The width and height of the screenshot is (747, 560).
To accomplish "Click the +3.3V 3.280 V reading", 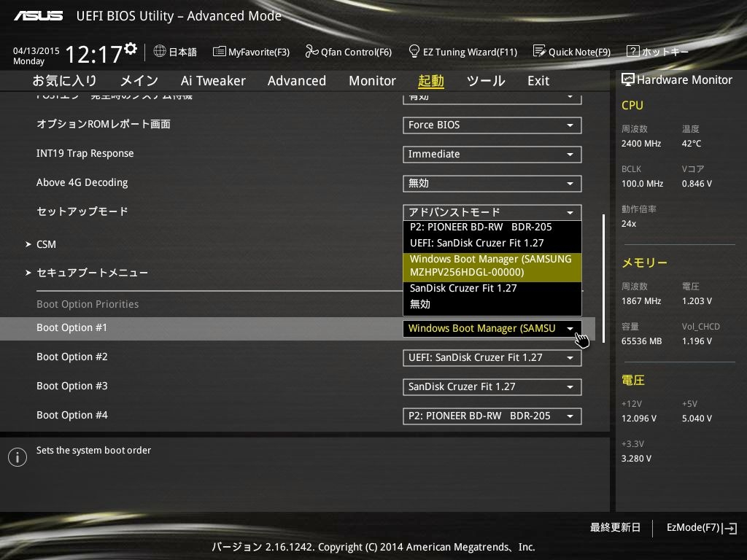I will (x=636, y=458).
